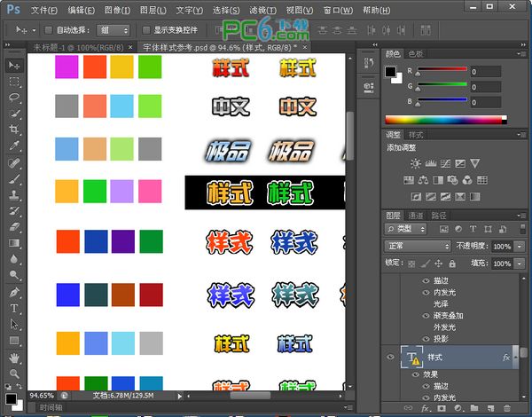This screenshot has width=532, height=417.
Task: Activate the Hand tool
Action: (x=14, y=357)
